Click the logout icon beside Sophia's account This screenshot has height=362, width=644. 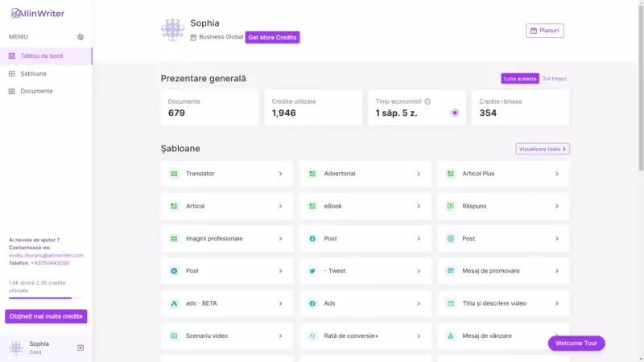tap(80, 348)
